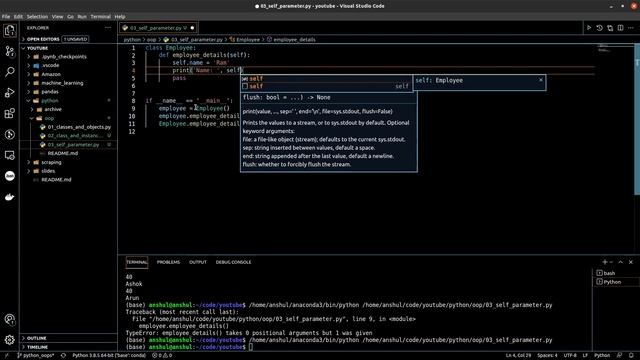Change indentation via Spaces: 4
The height and width of the screenshot is (360, 640).
[x=547, y=356]
